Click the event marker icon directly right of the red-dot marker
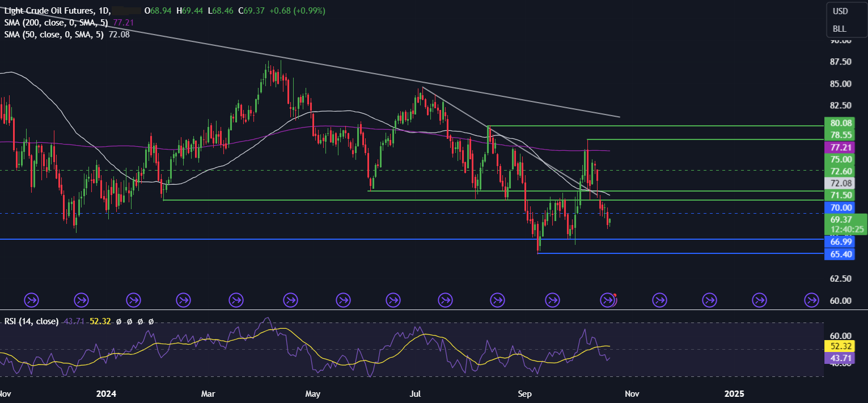The width and height of the screenshot is (868, 403). 659,299
